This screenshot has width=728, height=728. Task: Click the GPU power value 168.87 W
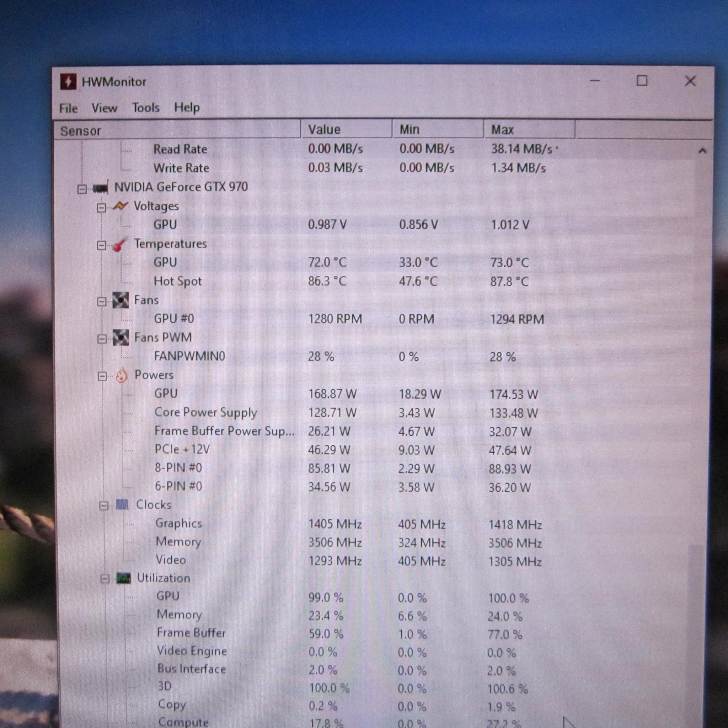click(332, 394)
